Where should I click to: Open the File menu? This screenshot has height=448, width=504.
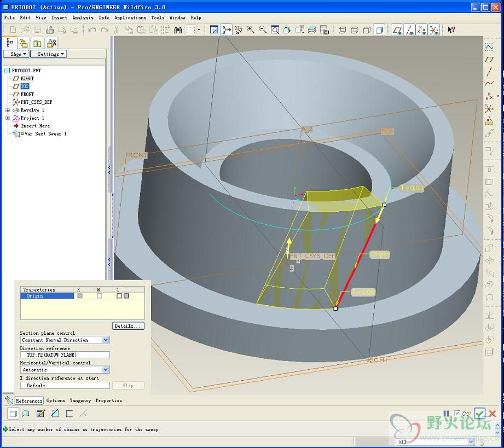pyautogui.click(x=9, y=18)
